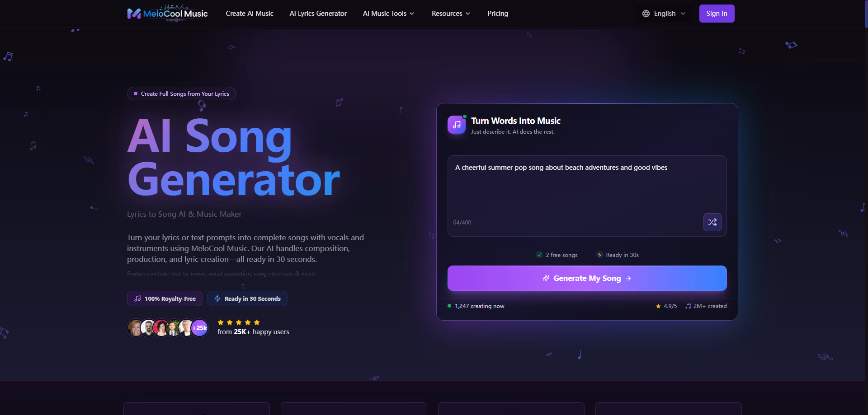
Task: Click the music note icon on Royalty-Free badge
Action: pos(137,298)
